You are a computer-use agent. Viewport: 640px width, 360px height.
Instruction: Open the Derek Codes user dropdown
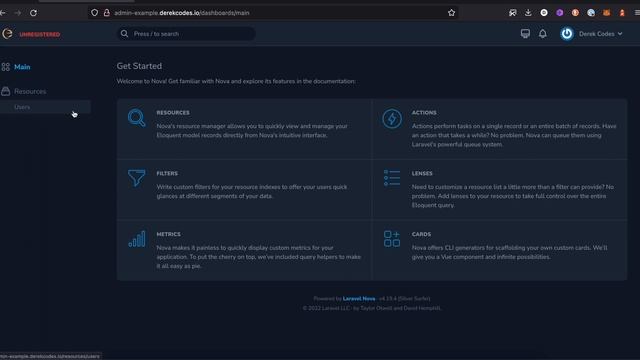click(600, 34)
